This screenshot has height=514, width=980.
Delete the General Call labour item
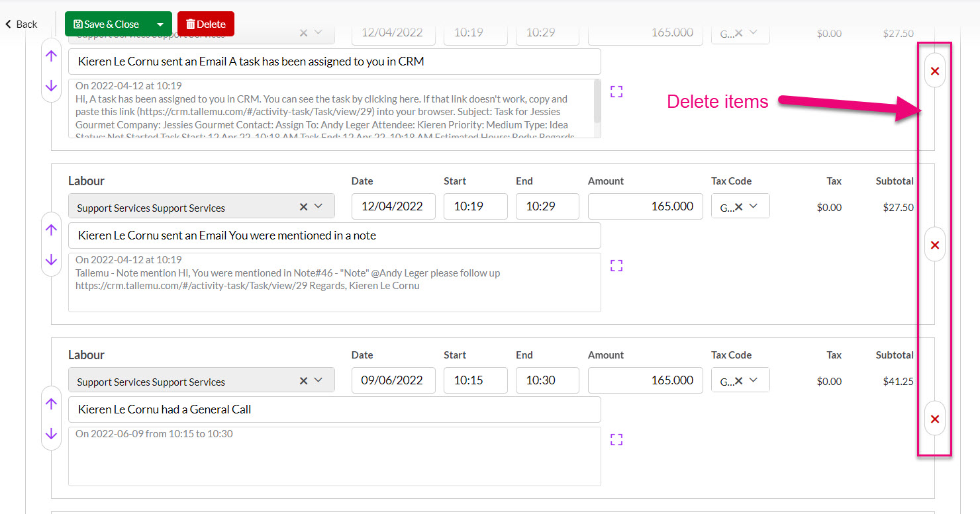(934, 419)
